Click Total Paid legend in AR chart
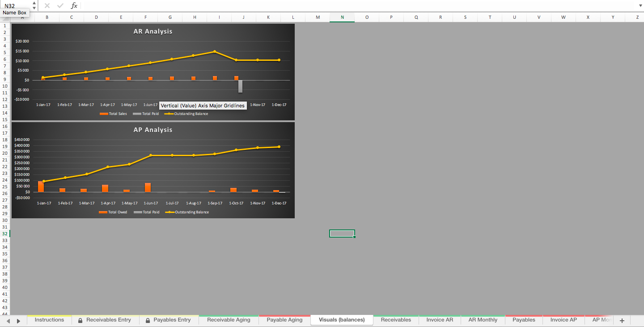 point(146,114)
